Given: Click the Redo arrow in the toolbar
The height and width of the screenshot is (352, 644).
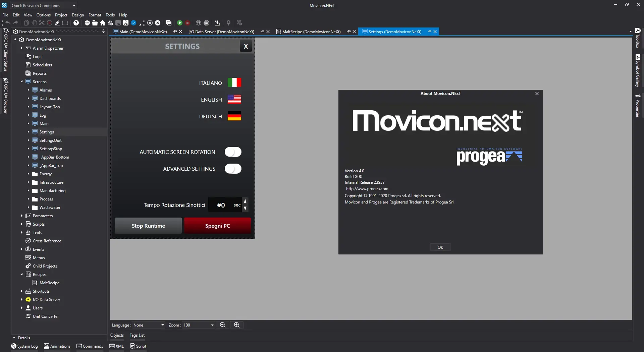Looking at the screenshot, I should point(15,23).
